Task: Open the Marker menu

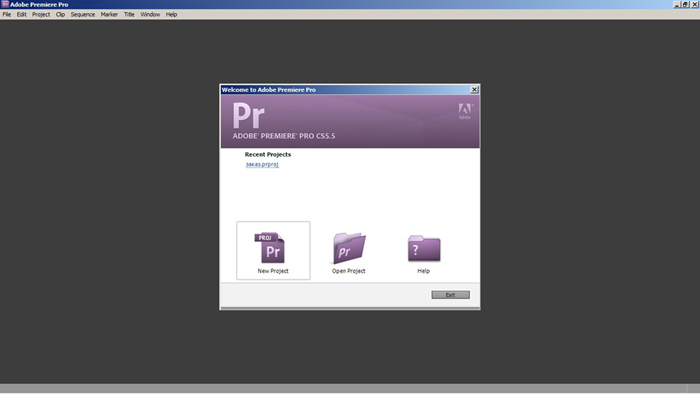Action: (109, 14)
